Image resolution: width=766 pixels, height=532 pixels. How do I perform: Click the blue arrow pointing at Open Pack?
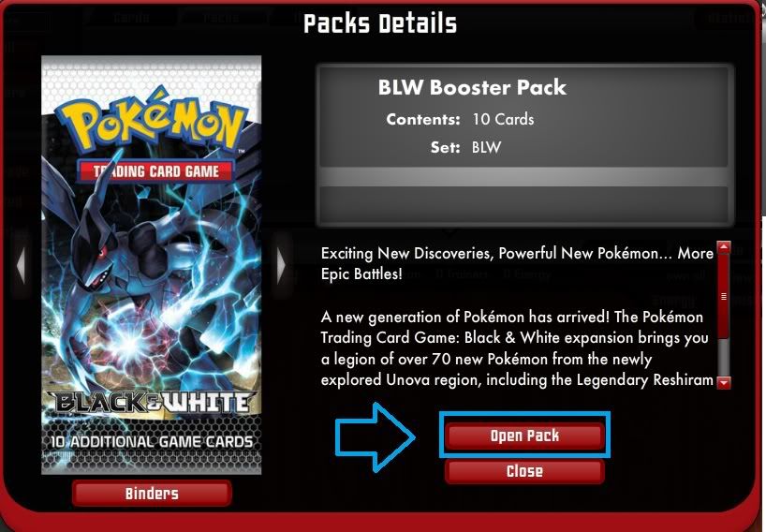click(x=376, y=436)
